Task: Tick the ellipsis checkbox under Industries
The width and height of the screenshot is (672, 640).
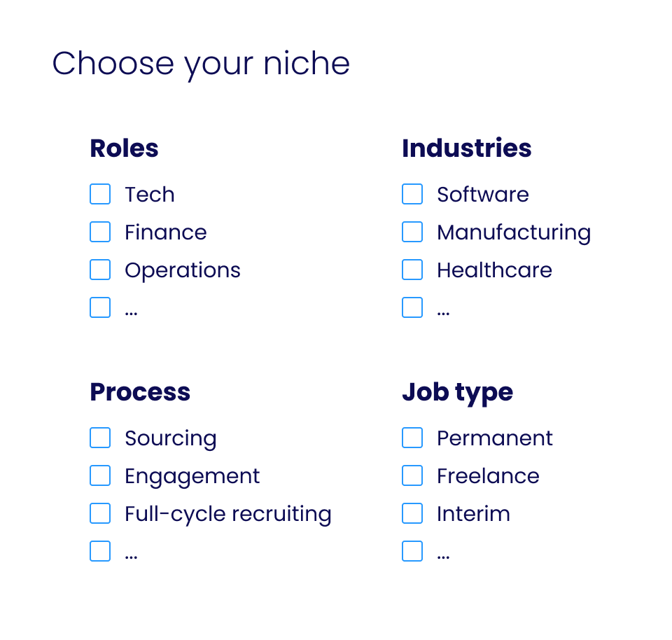Action: coord(412,307)
